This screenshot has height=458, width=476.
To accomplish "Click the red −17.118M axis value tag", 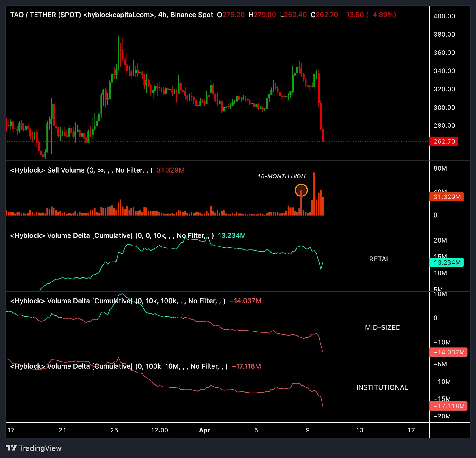I will [448, 406].
